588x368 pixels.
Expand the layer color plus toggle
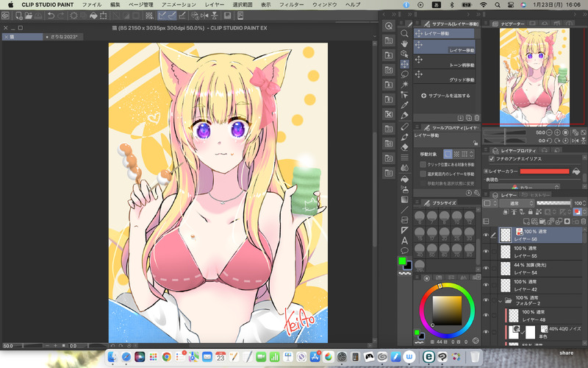point(486,171)
